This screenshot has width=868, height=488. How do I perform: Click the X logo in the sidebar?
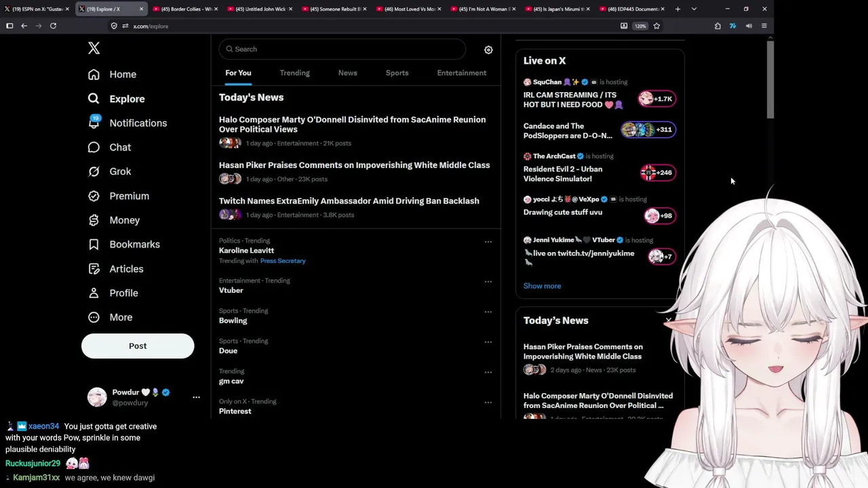tap(94, 47)
